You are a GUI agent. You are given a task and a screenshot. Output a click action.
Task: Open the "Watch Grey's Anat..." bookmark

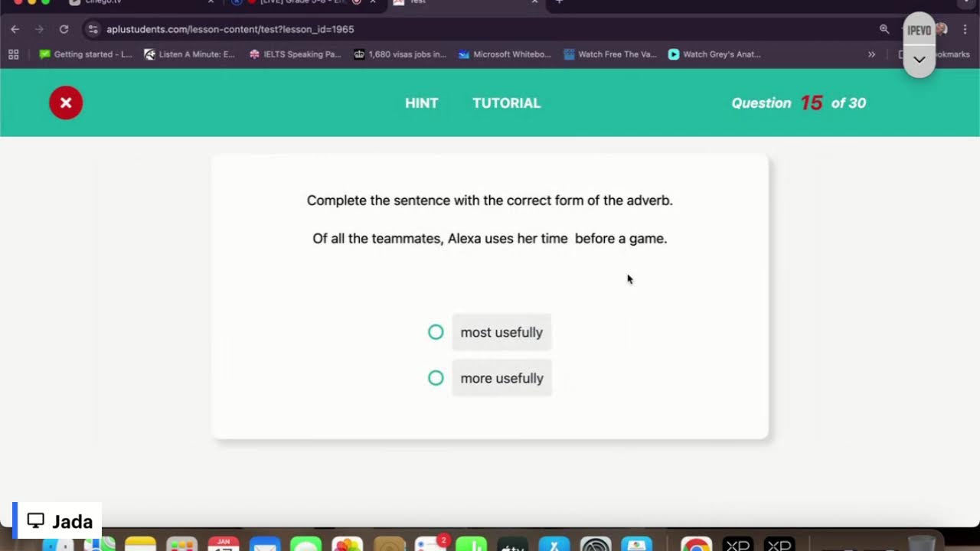click(714, 54)
